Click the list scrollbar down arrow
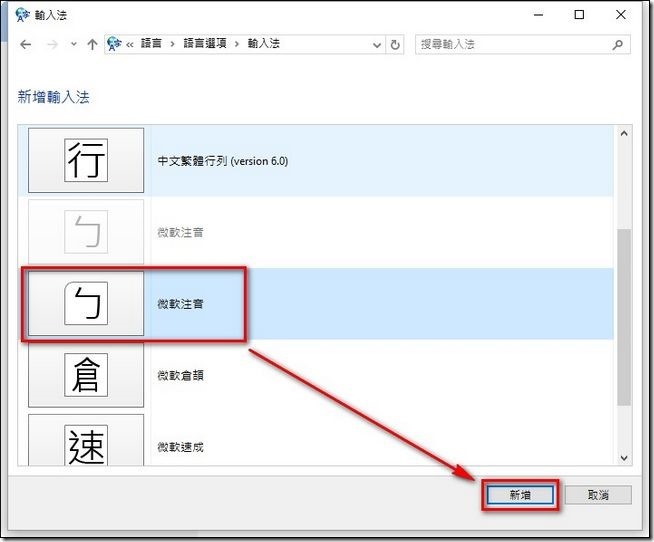The image size is (654, 542). [x=624, y=458]
